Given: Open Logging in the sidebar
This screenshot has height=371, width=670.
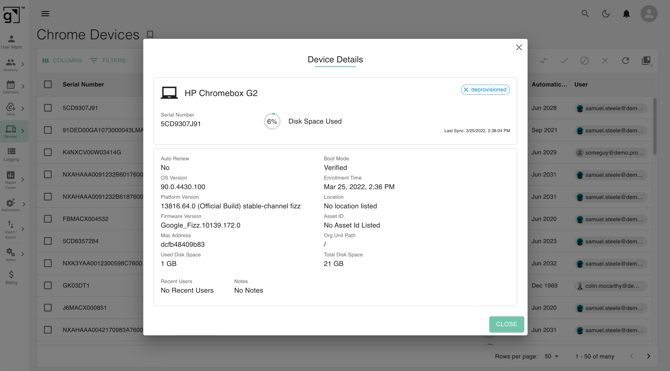Looking at the screenshot, I should click(12, 154).
